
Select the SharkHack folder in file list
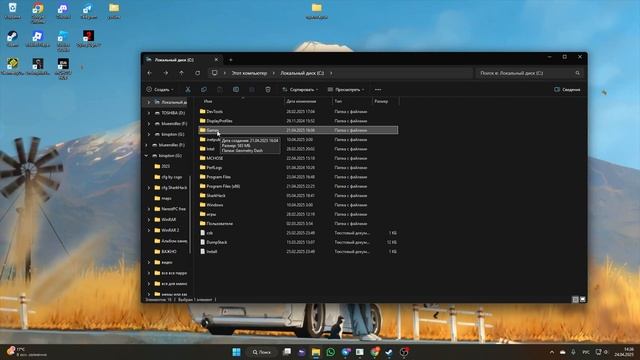(298, 196)
